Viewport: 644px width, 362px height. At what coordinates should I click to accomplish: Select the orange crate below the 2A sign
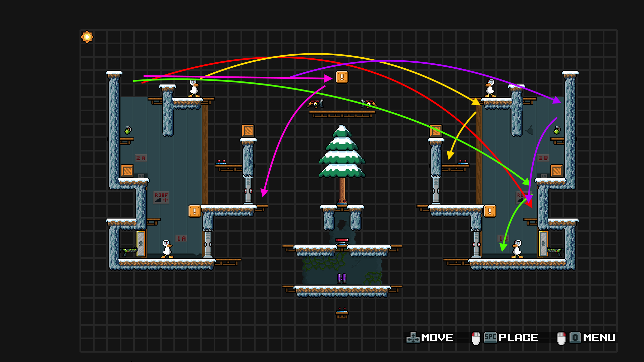point(127,171)
